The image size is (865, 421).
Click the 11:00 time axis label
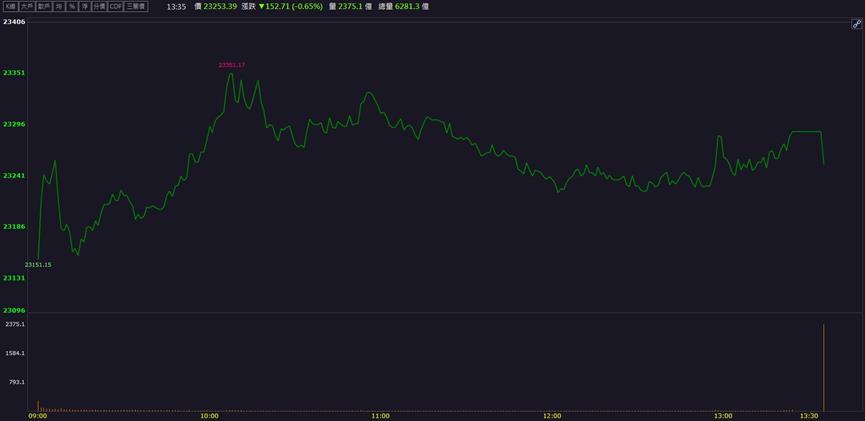pyautogui.click(x=381, y=416)
